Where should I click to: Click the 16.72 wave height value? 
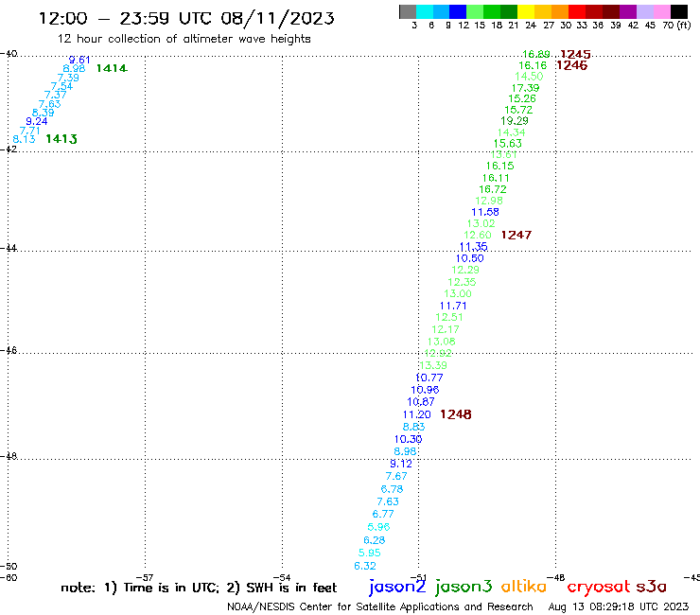pos(493,189)
